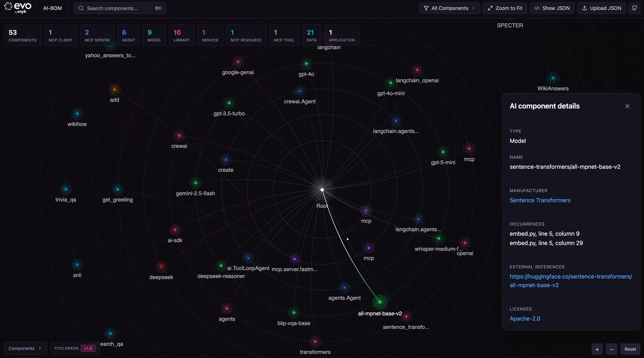Image resolution: width=644 pixels, height=358 pixels.
Task: Select the highlighted all-mpnet-base-v2 node
Action: 380,302
